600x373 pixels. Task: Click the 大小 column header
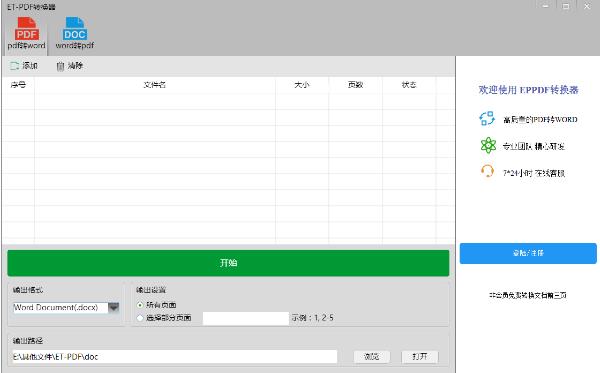(302, 85)
